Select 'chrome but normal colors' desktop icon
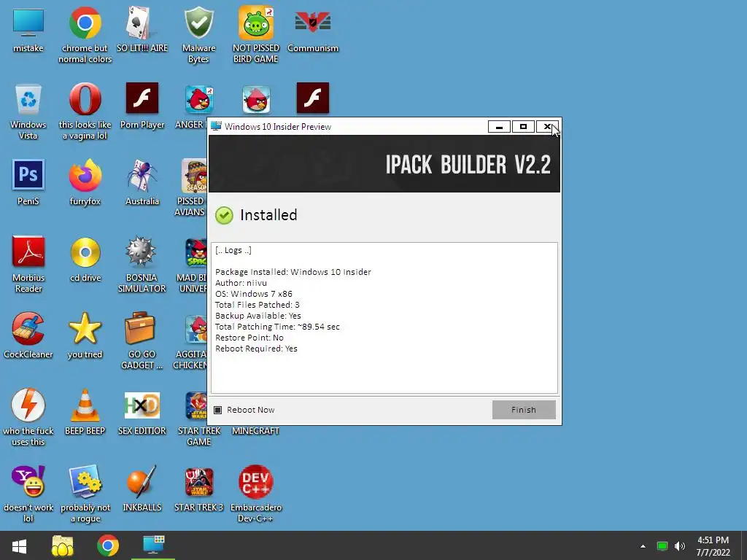This screenshot has height=560, width=747. (85, 23)
